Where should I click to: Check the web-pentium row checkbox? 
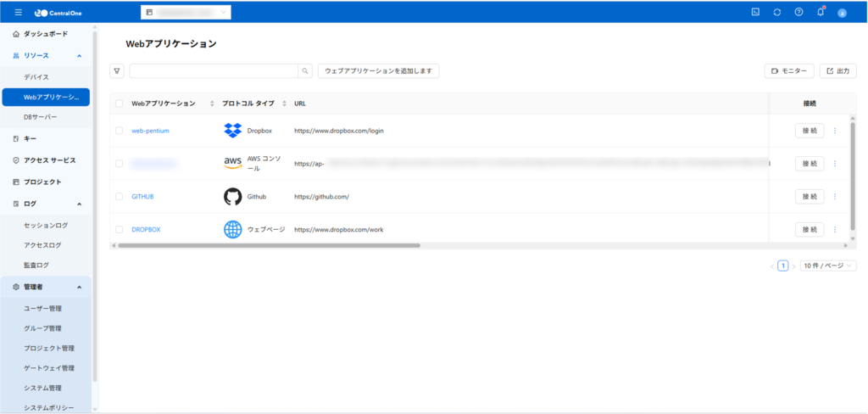[x=120, y=131]
